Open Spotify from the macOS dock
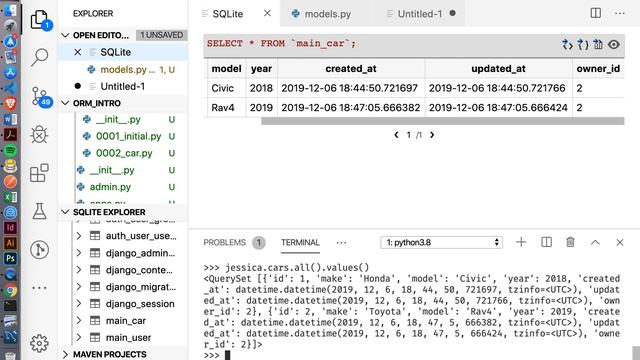Viewport: 640px width, 360px height. coord(10,150)
